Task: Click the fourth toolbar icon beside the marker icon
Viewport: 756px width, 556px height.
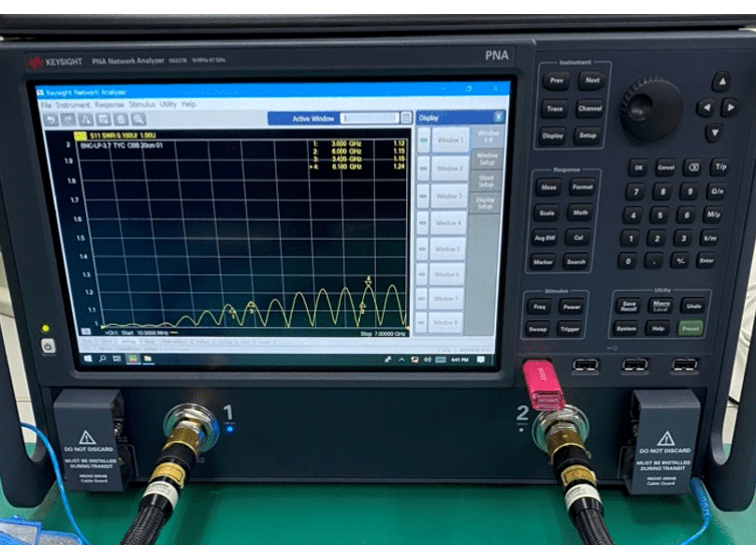Action: click(x=103, y=120)
